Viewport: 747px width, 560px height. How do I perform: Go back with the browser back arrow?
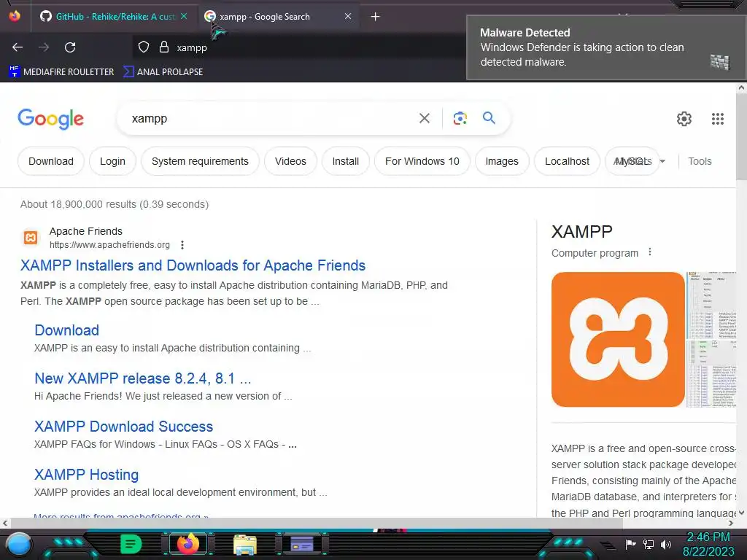18,47
